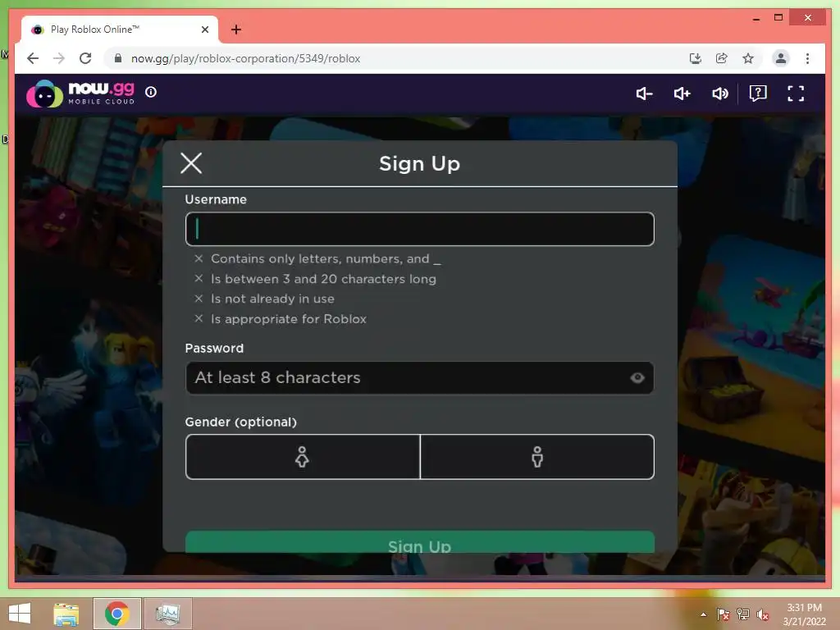Image resolution: width=840 pixels, height=630 pixels.
Task: Open Chrome's three-dot menu
Action: 807,58
